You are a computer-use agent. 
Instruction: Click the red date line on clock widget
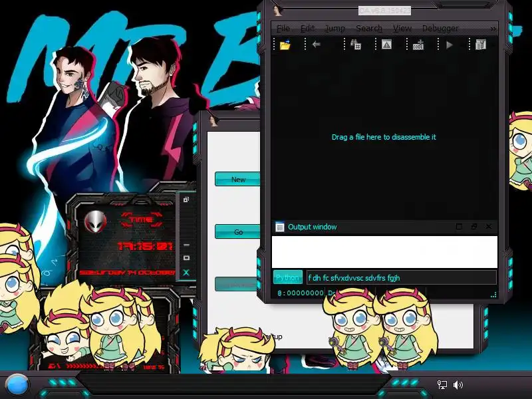127,273
